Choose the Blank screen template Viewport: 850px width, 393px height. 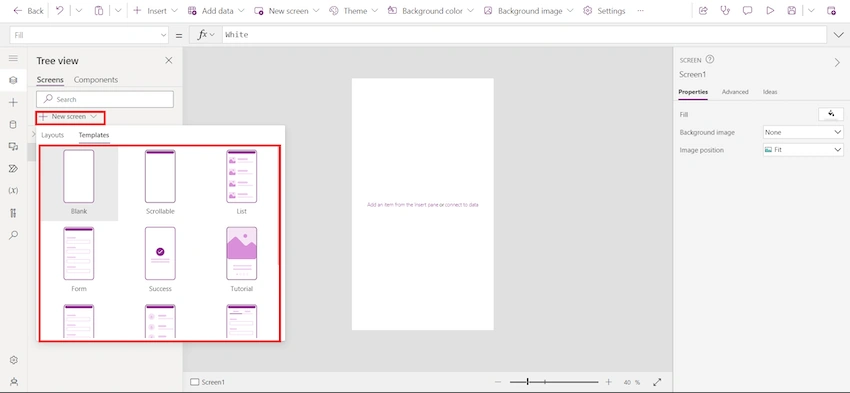[x=79, y=183]
